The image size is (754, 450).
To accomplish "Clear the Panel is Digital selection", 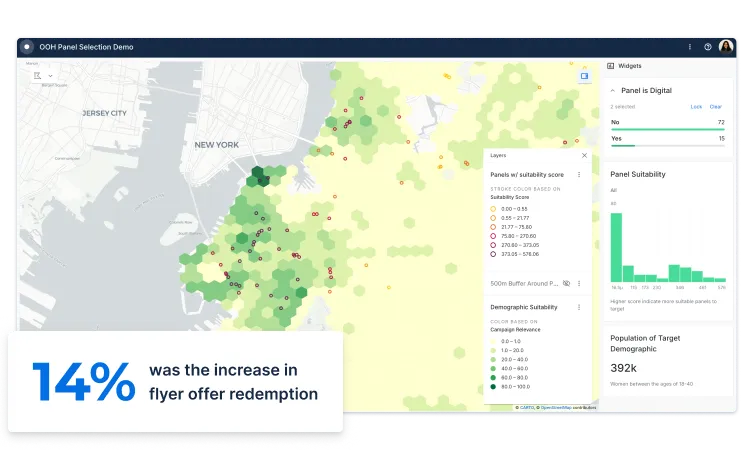I will tap(715, 106).
